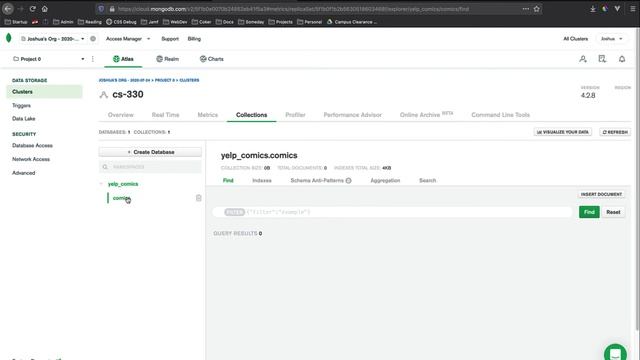Click the tracking protection shield icon

point(101,9)
